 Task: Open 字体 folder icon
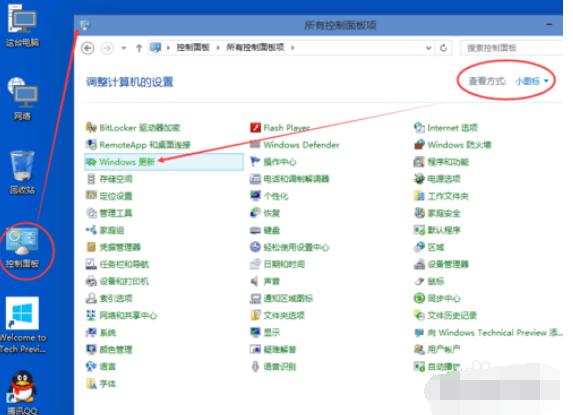pyautogui.click(x=91, y=384)
